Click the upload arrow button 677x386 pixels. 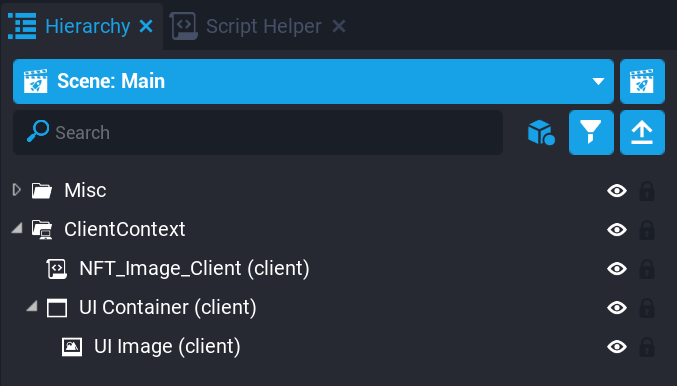click(x=642, y=132)
